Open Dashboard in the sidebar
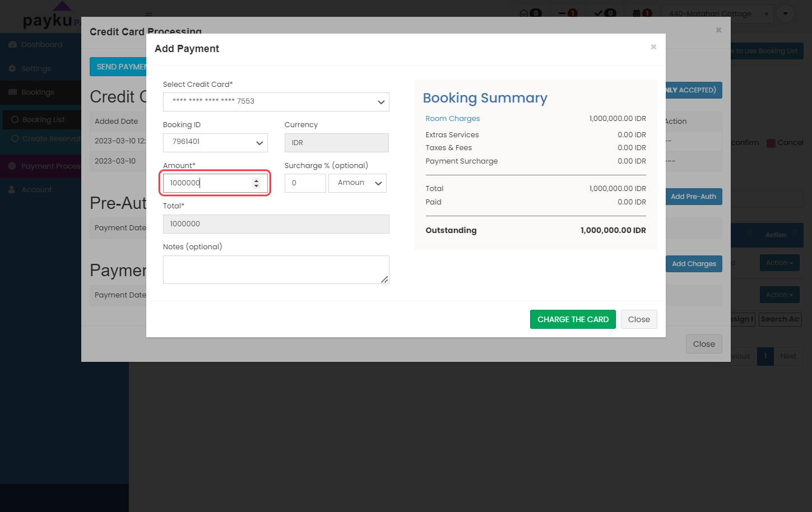This screenshot has height=512, width=812. coord(41,45)
